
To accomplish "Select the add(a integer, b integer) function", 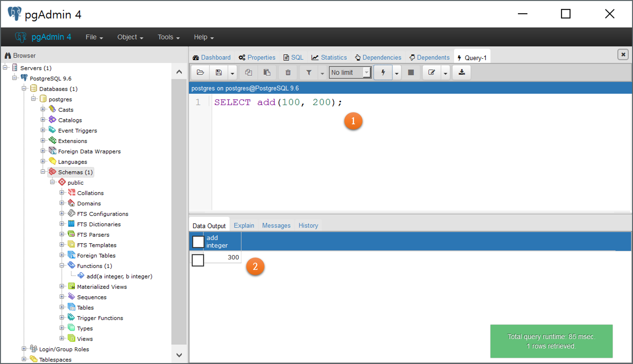I will point(119,276).
